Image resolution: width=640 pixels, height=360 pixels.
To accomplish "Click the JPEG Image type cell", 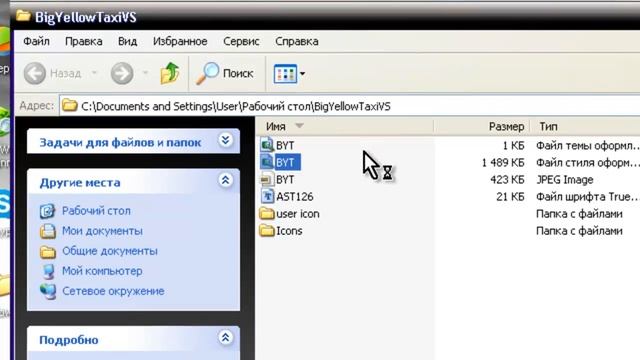I will (564, 180).
